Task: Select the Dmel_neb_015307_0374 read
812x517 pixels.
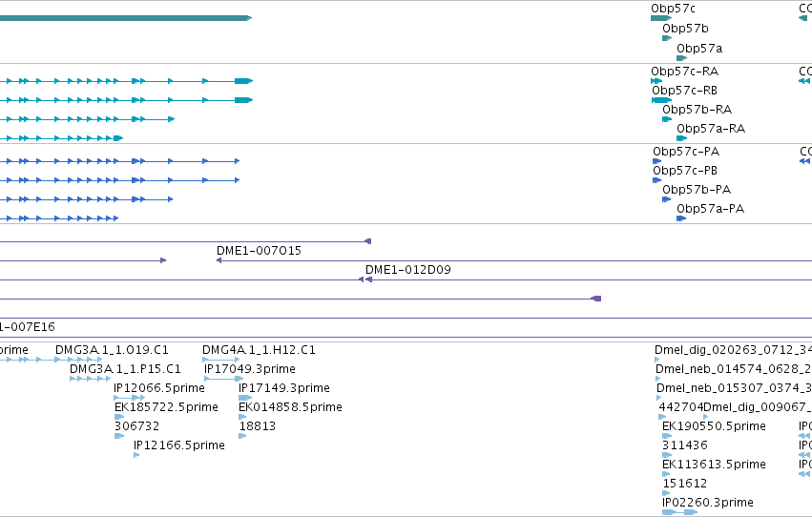Action: pyautogui.click(x=658, y=398)
